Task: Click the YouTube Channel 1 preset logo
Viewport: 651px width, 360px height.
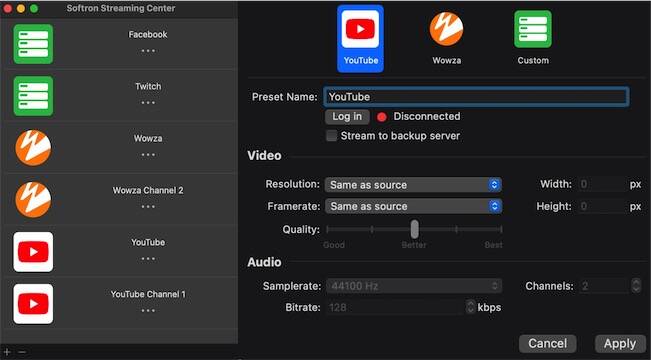Action: pos(33,304)
